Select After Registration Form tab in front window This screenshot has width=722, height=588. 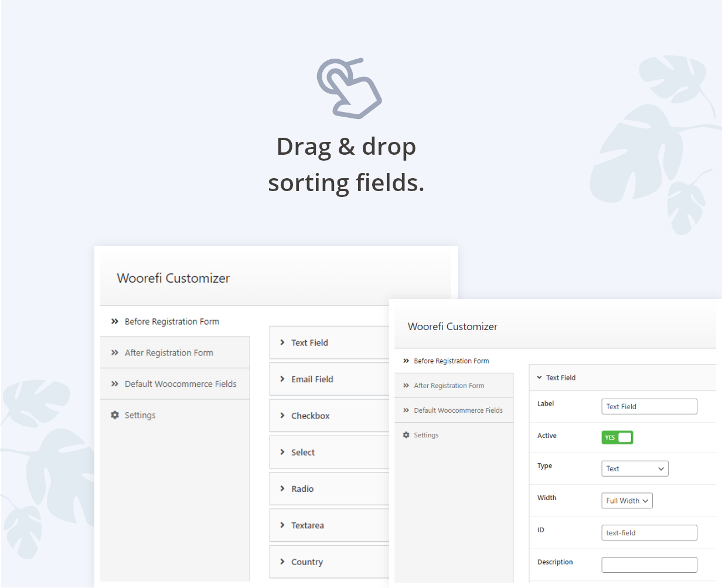pyautogui.click(x=454, y=385)
